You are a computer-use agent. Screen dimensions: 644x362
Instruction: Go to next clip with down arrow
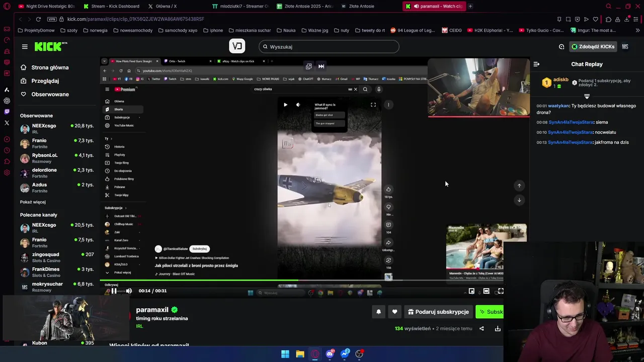click(519, 200)
